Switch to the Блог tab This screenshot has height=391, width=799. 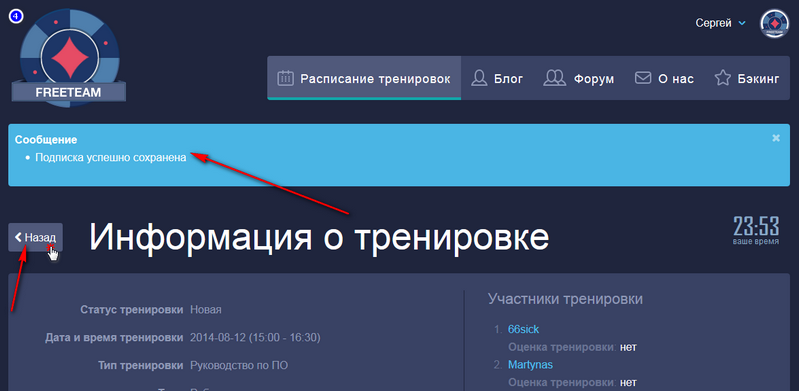pyautogui.click(x=497, y=79)
